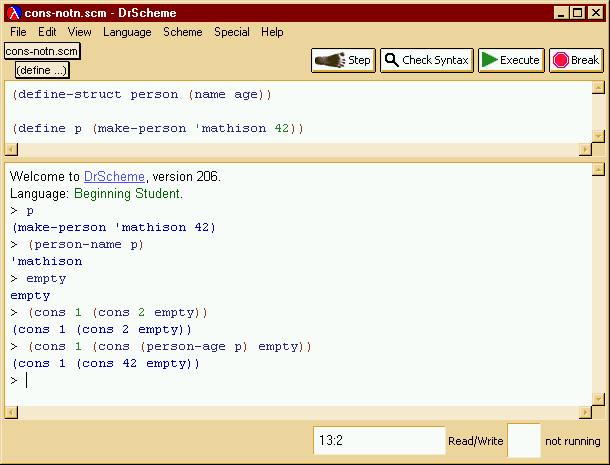Click the (cons 1 (cons 42 empty)) result

[x=105, y=363]
